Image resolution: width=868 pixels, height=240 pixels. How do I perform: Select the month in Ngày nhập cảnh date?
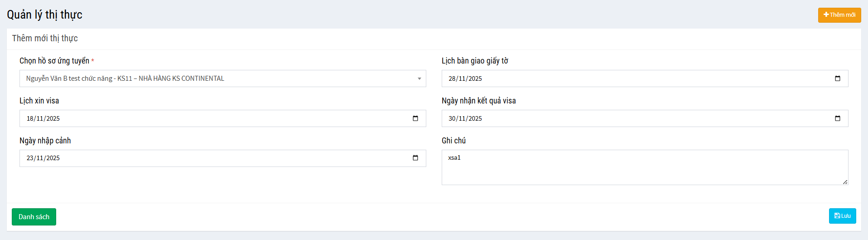(40, 158)
